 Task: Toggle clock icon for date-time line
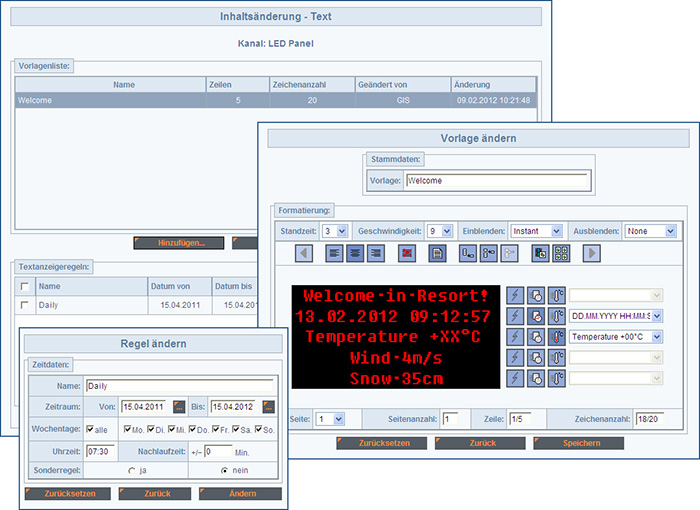pos(536,316)
